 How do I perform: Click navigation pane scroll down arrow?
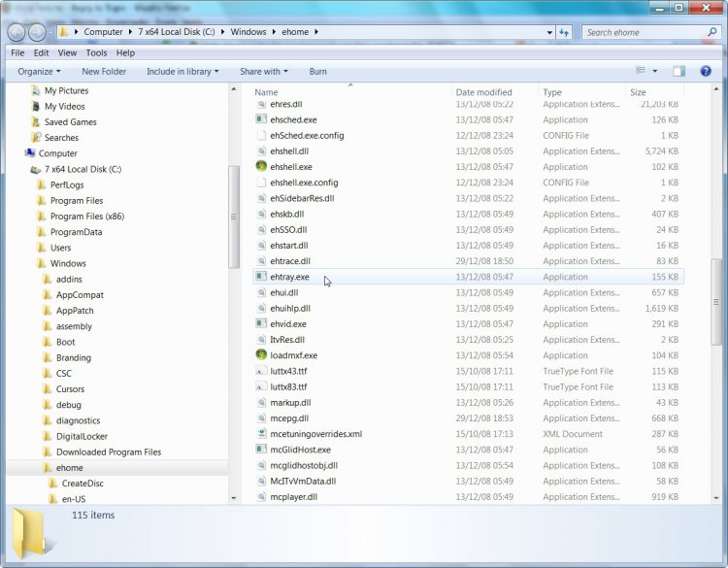point(234,498)
